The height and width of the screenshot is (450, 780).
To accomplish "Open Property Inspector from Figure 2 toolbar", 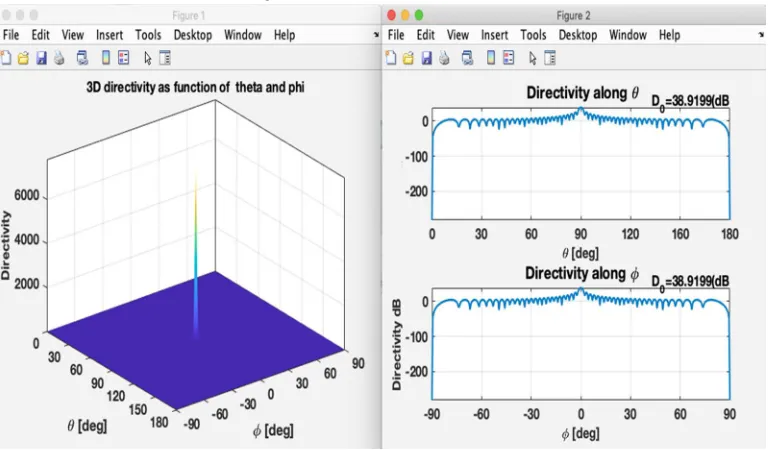I will pyautogui.click(x=550, y=58).
